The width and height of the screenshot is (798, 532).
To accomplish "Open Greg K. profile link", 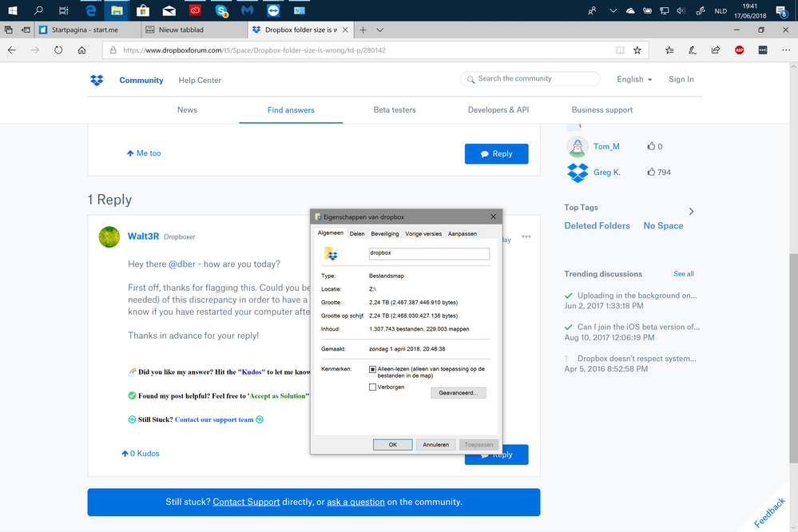I will coord(606,172).
